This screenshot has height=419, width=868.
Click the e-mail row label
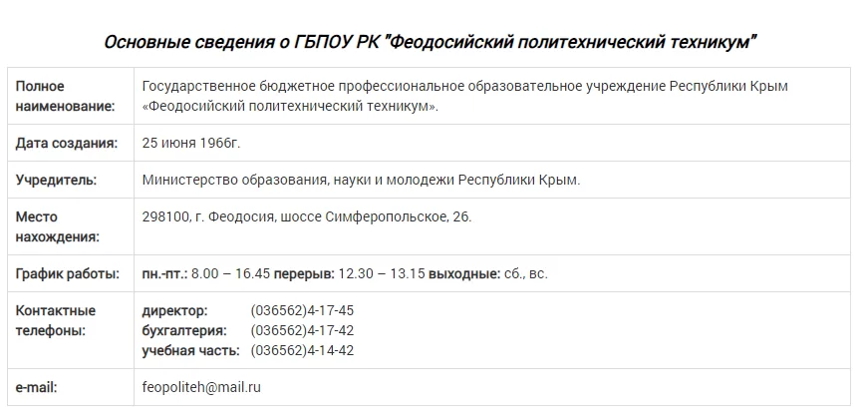pyautogui.click(x=36, y=387)
